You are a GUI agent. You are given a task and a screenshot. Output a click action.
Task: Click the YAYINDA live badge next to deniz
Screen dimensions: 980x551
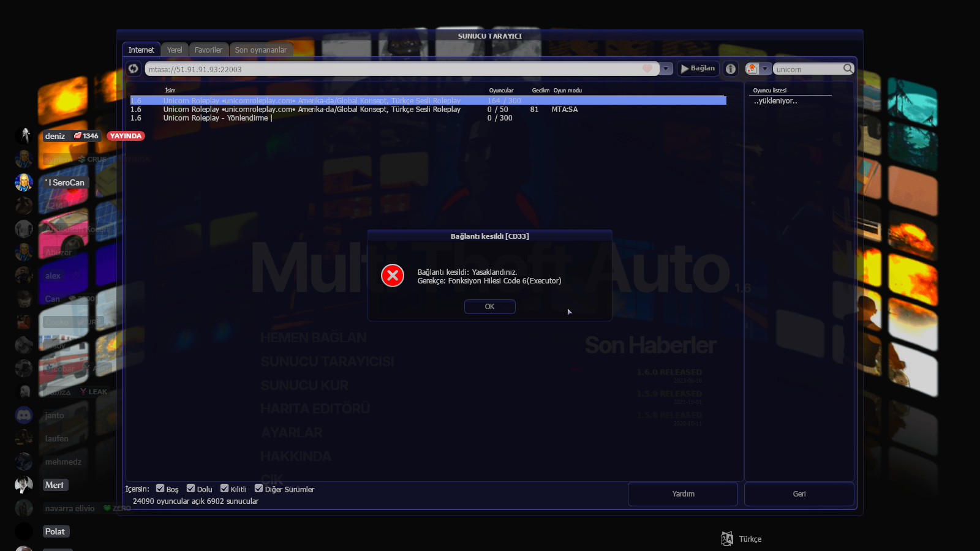click(x=126, y=136)
